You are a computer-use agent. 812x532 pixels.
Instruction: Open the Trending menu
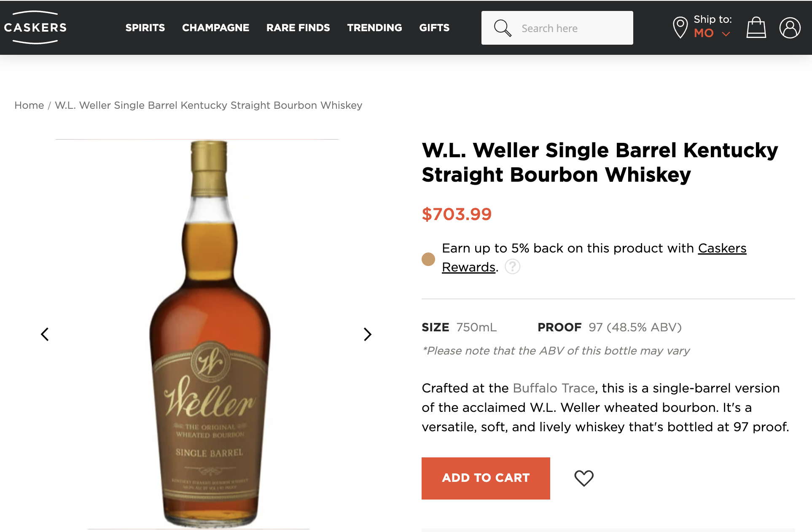click(x=374, y=28)
